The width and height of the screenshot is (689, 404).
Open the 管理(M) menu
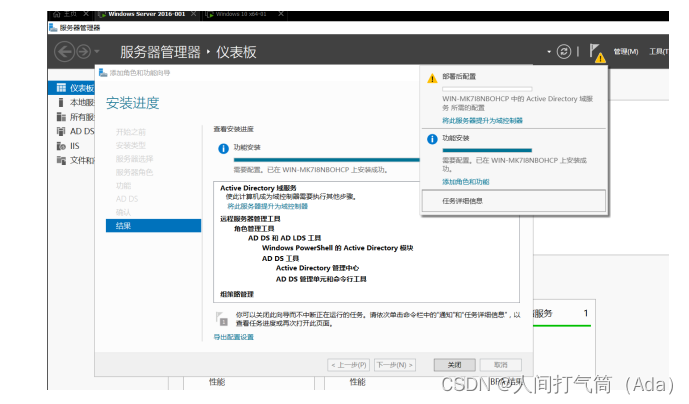pyautogui.click(x=626, y=52)
